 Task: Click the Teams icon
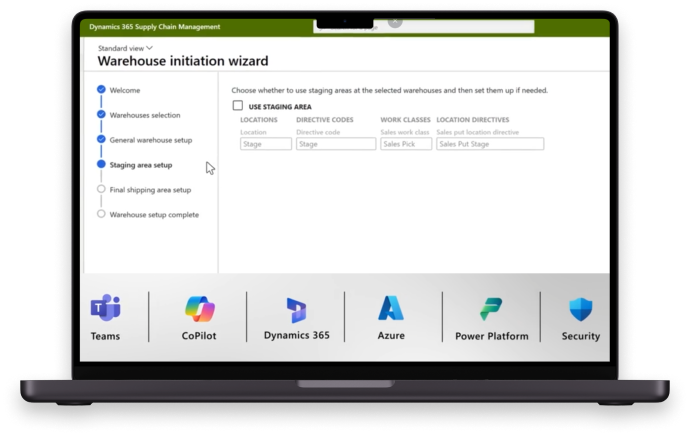coord(106,307)
